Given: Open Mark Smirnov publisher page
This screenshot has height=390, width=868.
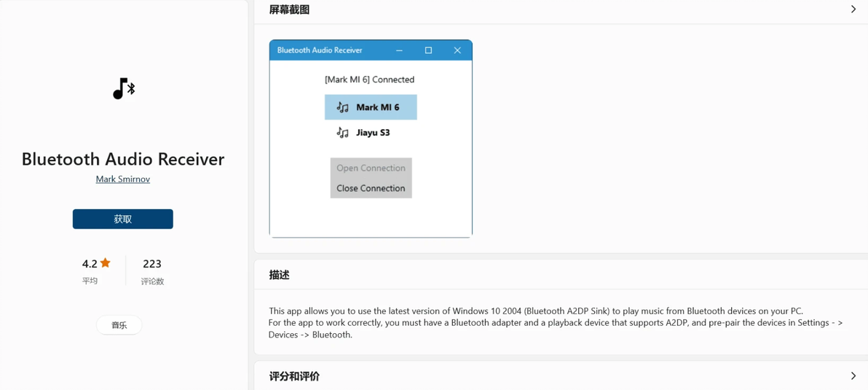Looking at the screenshot, I should click(123, 179).
